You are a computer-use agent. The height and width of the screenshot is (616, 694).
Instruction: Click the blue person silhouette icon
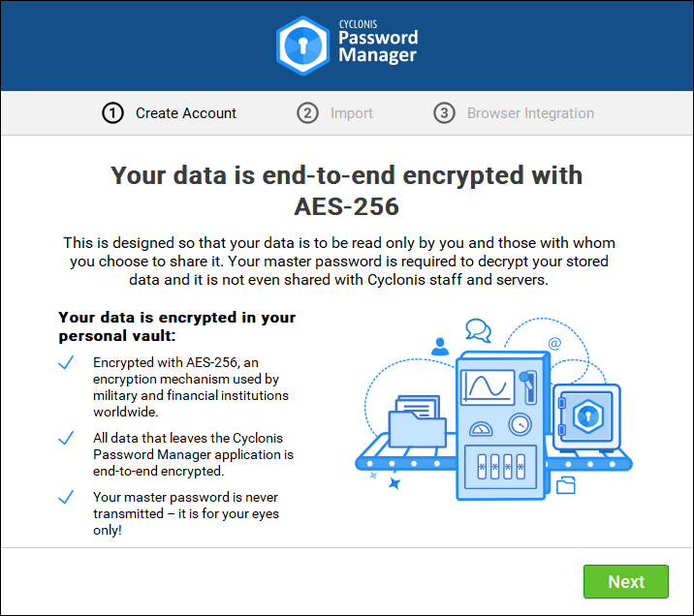point(441,346)
